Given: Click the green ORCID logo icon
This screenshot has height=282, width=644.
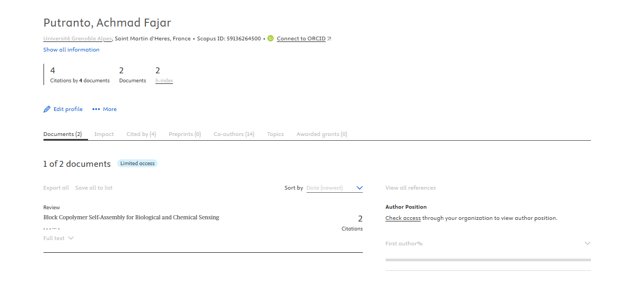Looking at the screenshot, I should click(271, 38).
